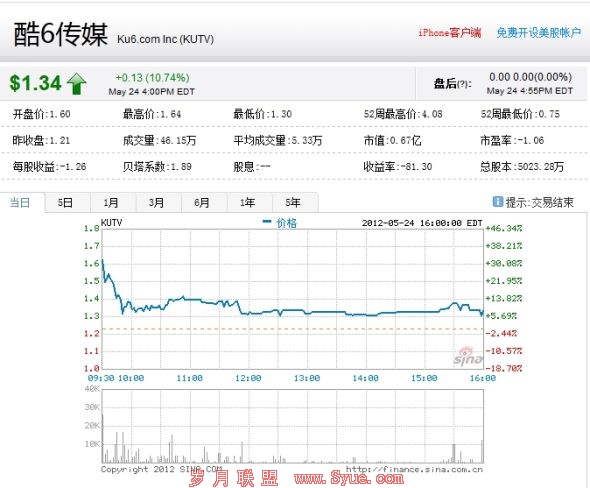
Task: Click the 16:00 time axis label
Action: pyautogui.click(x=483, y=378)
